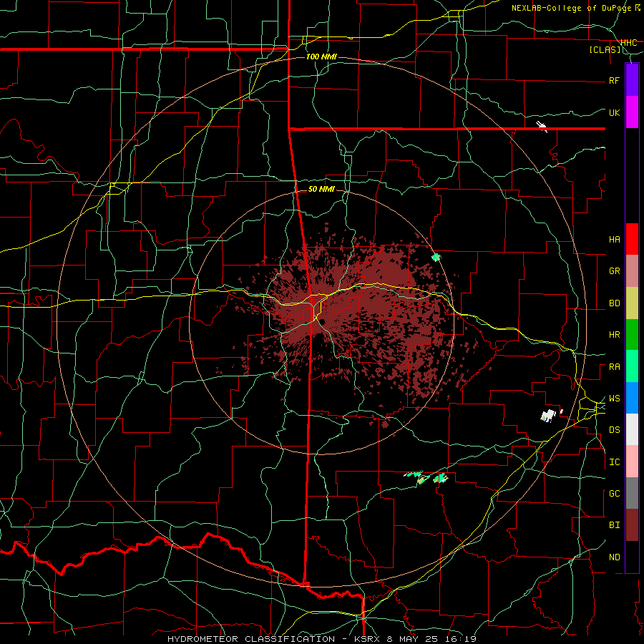Screen dimensions: 644x644
Task: Click the WS legend label
Action: pyautogui.click(x=614, y=399)
